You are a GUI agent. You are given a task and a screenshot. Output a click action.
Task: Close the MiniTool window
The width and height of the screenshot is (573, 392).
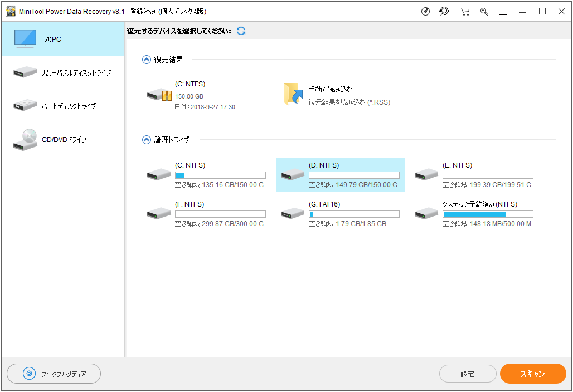click(562, 12)
